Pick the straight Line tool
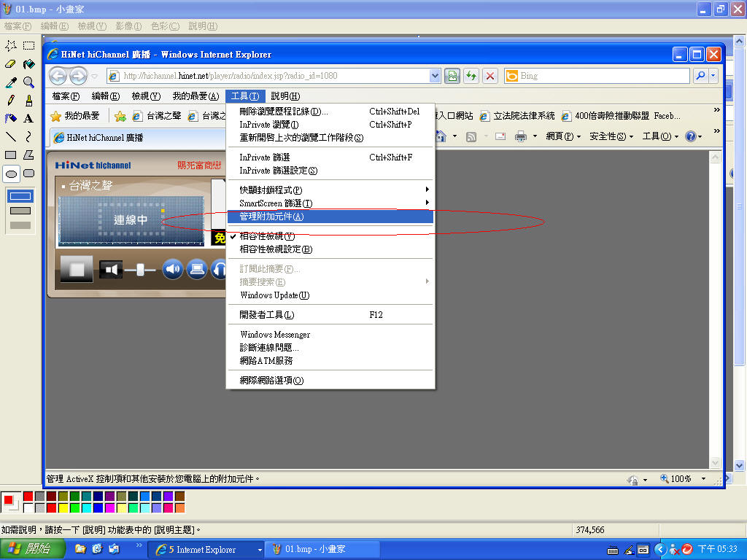 11,137
